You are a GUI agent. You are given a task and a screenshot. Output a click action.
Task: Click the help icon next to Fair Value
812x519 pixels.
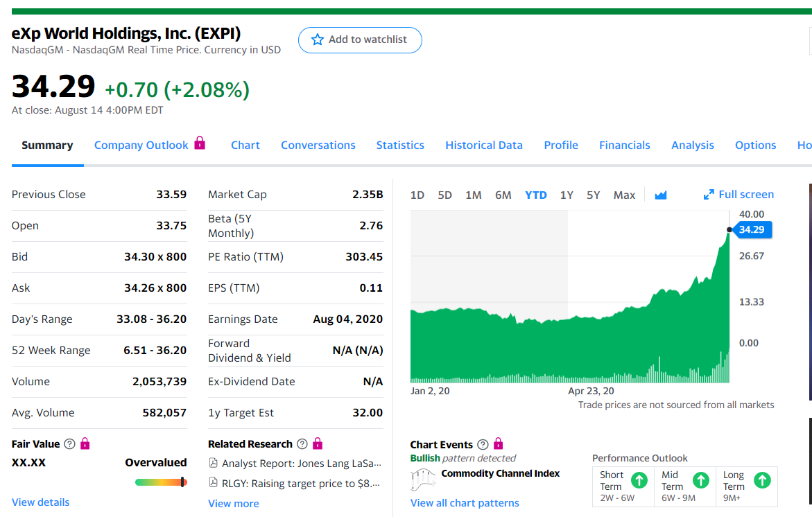tap(69, 444)
